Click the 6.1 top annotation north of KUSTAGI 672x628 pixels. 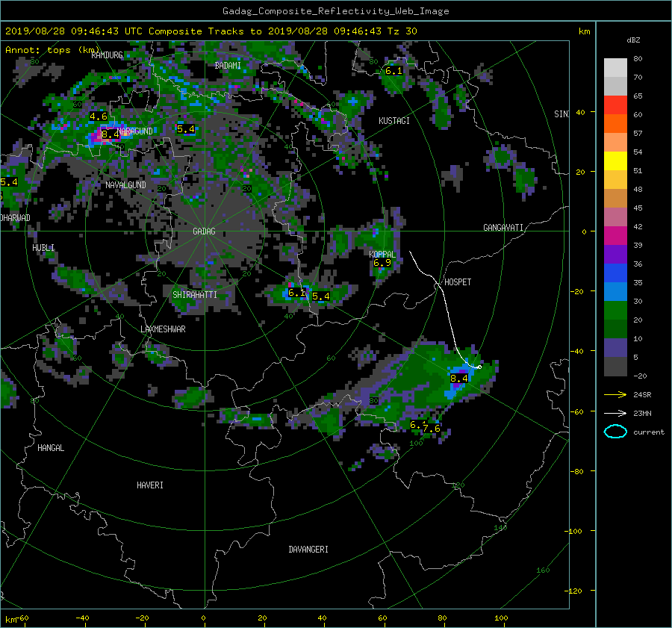click(x=393, y=71)
